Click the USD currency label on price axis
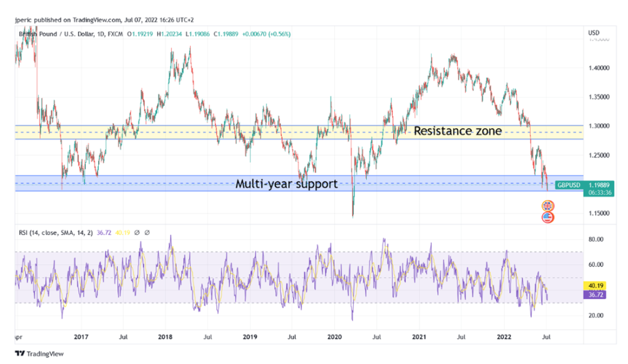The height and width of the screenshot is (364, 628). point(593,32)
